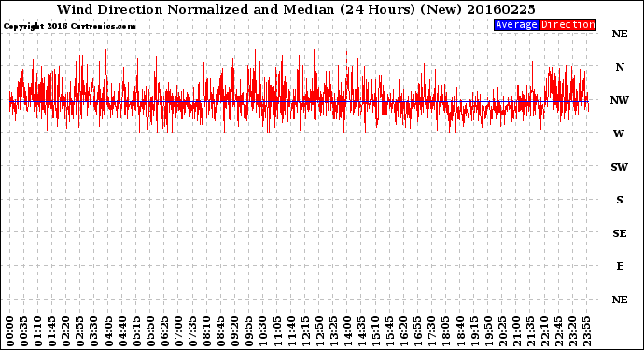644x350 pixels.
Task: Click the 23:20 time axis label
Action: pos(572,331)
